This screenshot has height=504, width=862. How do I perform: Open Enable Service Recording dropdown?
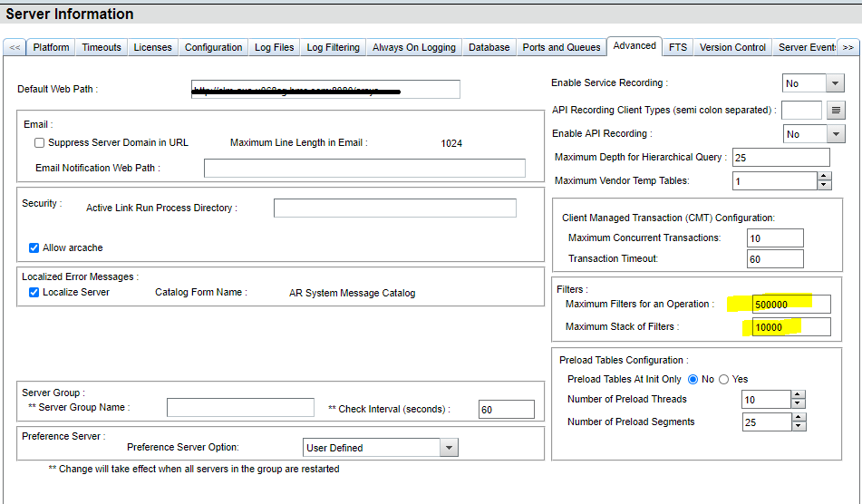pyautogui.click(x=835, y=83)
